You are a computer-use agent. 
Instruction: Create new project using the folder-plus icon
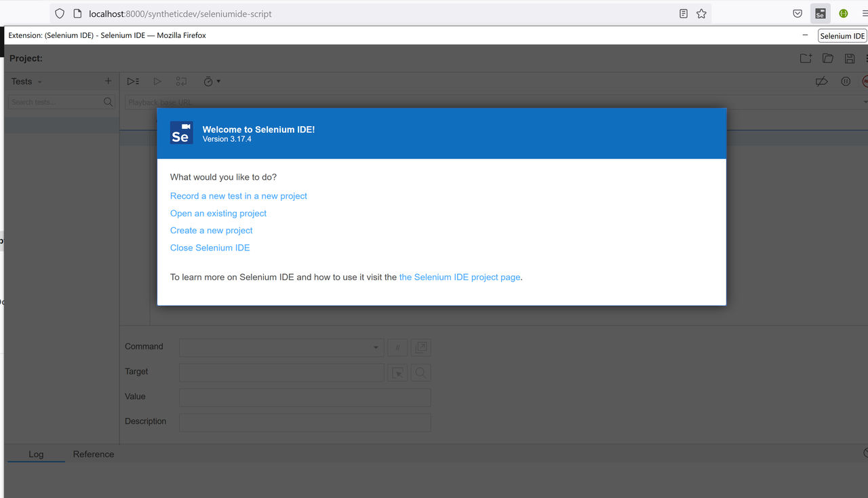tap(806, 58)
